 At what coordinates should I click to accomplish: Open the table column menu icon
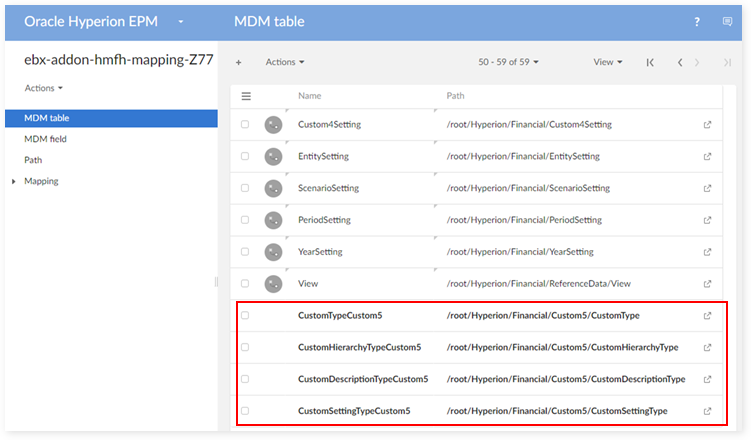point(246,96)
